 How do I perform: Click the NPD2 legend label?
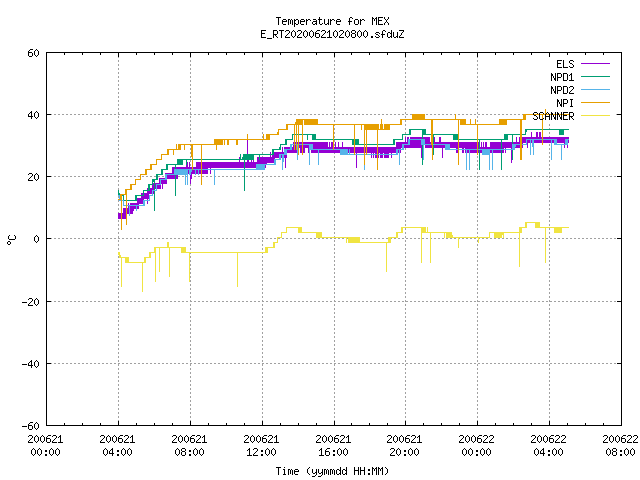point(562,90)
